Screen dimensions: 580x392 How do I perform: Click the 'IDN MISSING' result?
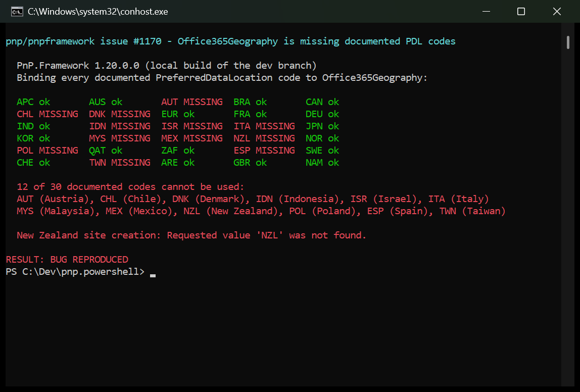[x=119, y=126]
